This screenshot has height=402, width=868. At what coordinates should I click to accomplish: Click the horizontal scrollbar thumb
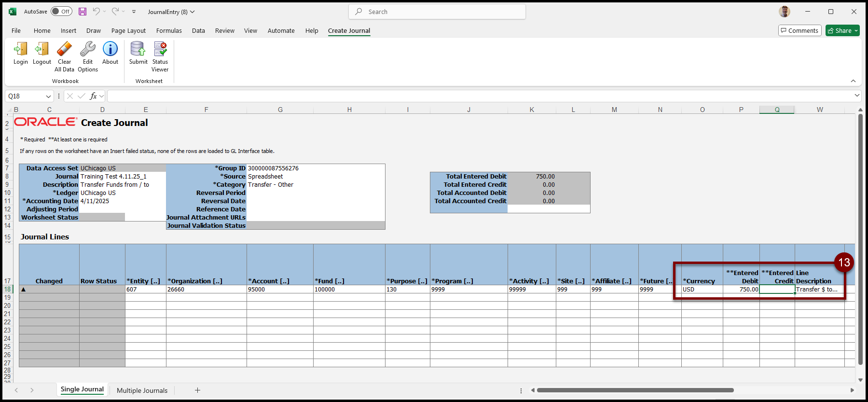[635, 390]
